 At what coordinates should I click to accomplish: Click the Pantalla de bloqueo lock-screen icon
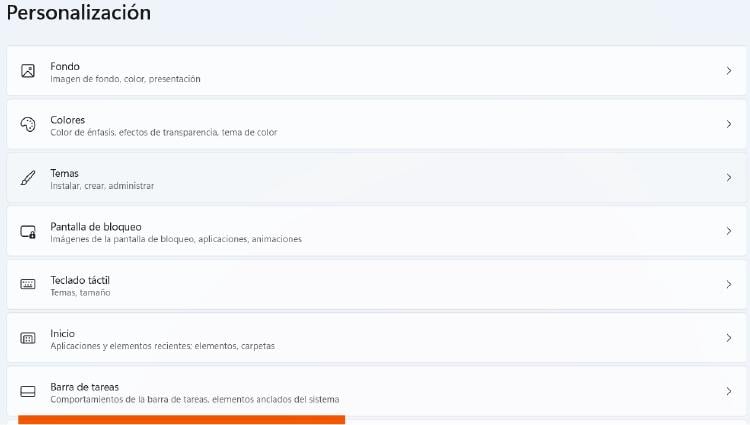(x=28, y=231)
